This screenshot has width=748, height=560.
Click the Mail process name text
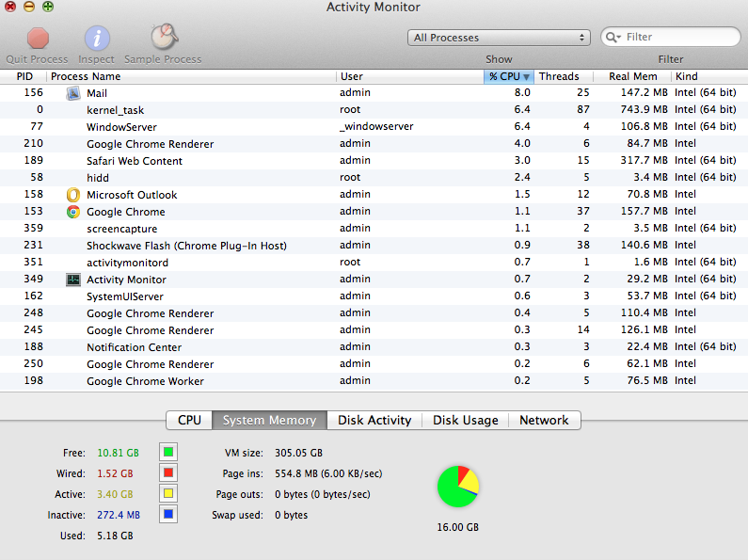tap(97, 93)
